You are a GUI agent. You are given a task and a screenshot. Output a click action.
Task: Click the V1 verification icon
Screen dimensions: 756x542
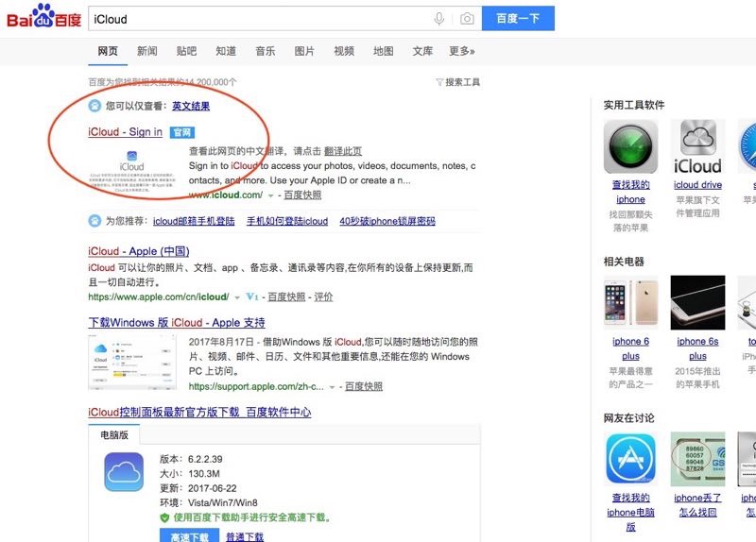252,296
